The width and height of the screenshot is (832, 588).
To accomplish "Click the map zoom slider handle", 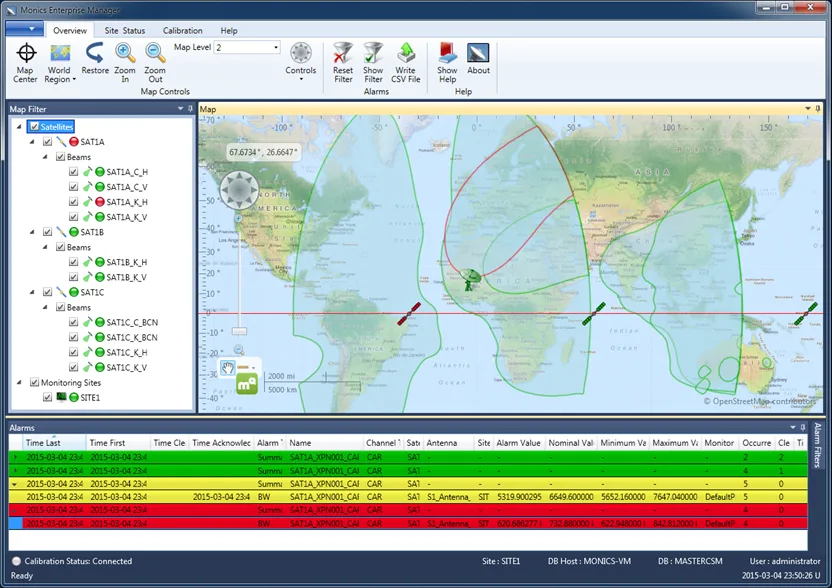I will 239,331.
